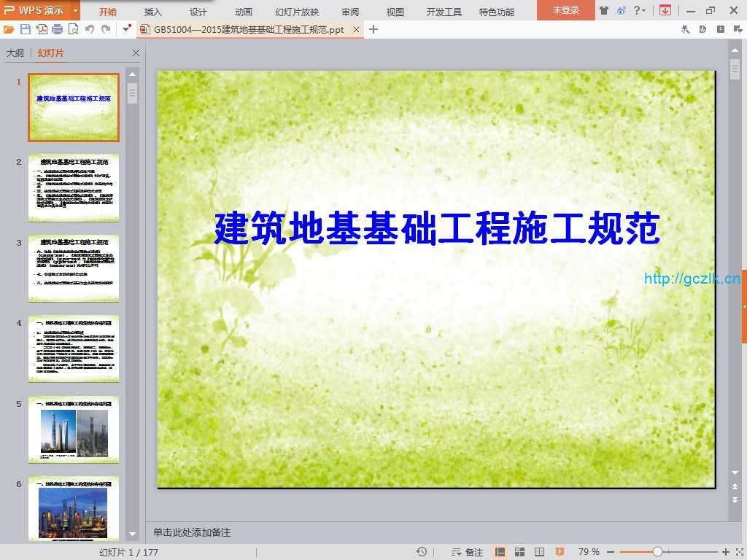Open the WPS 演示 application menu dropdown arrow
The width and height of the screenshot is (747, 560).
pos(75,10)
